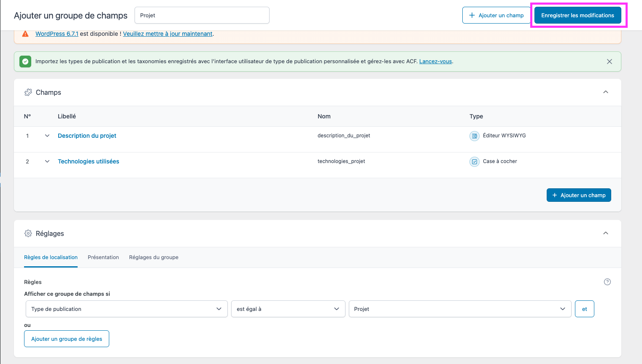642x364 pixels.
Task: Open the 'est égal à' operator dropdown
Action: click(288, 309)
